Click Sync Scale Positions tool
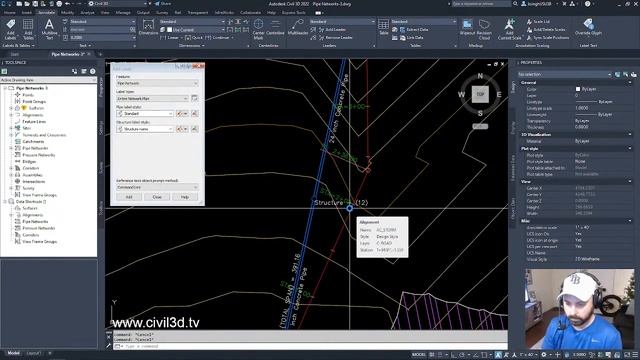 pos(547,38)
